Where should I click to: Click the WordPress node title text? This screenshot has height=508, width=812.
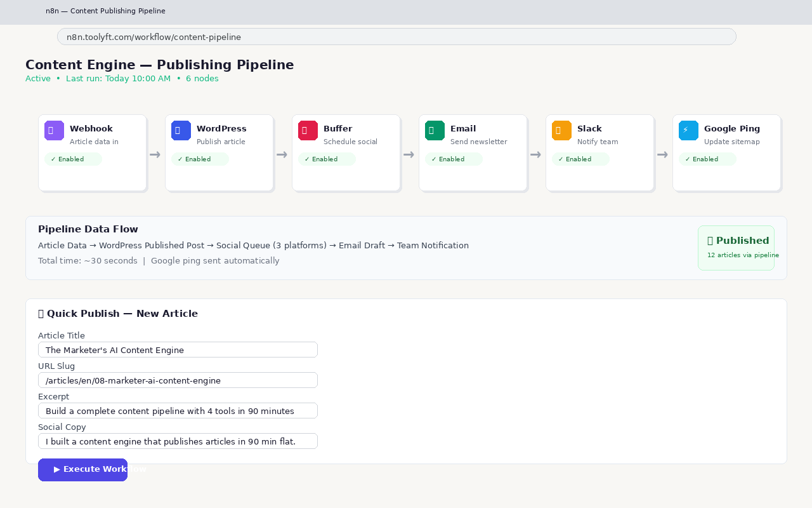[x=221, y=129]
